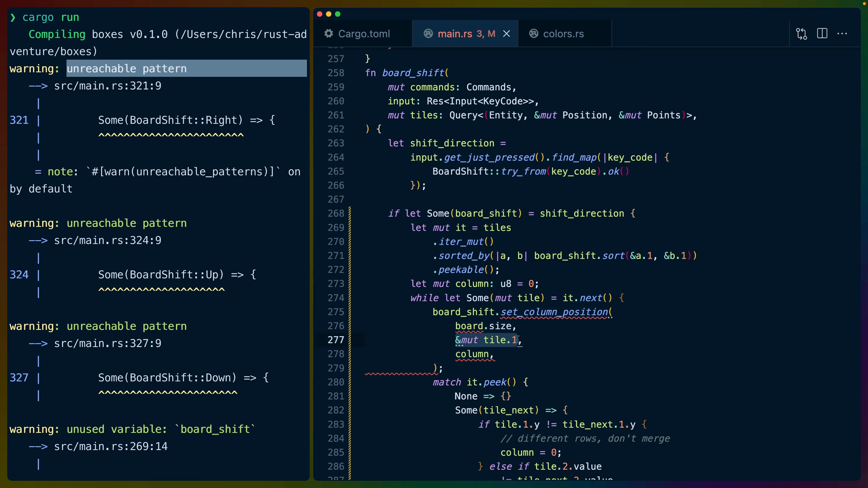Viewport: 868px width, 488px height.
Task: Click sorted_by call on line 271
Action: coord(464,256)
